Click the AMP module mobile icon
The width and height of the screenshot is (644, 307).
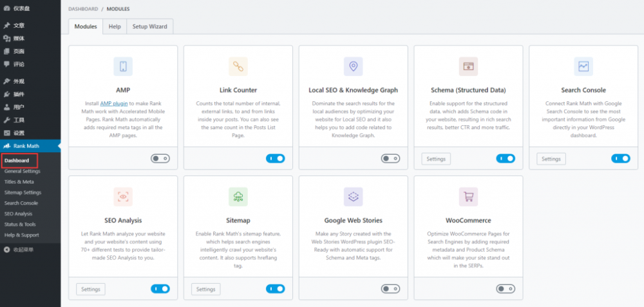122,66
